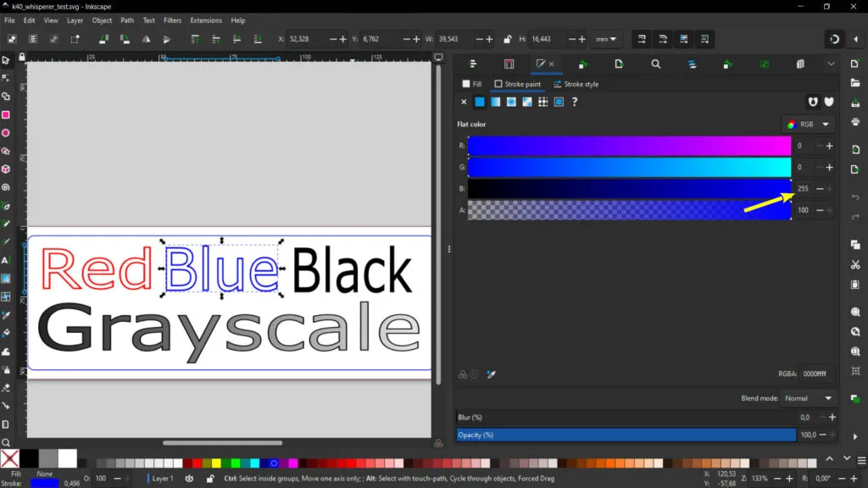Screen dimensions: 868x488
Task: Open the RGB color mode dropdown
Action: (x=805, y=124)
